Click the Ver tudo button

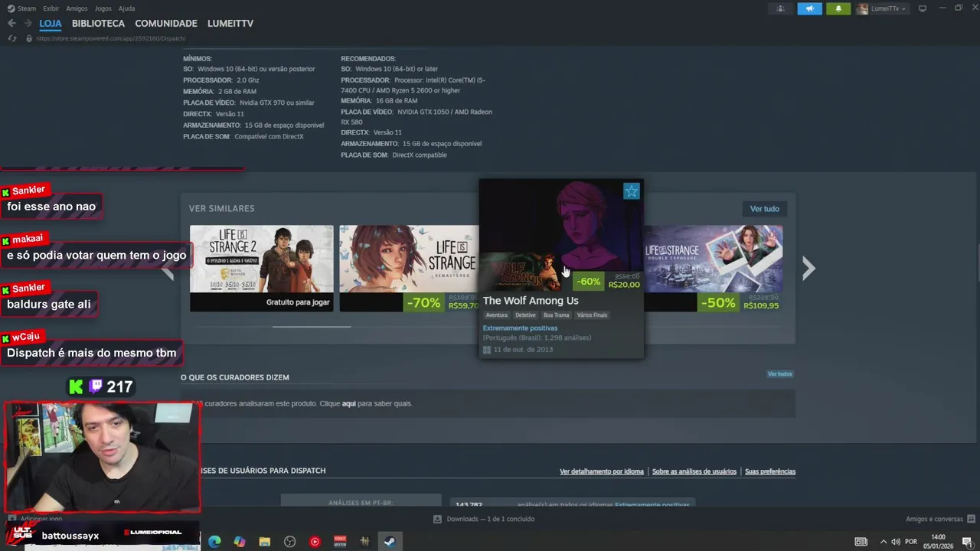[764, 209]
